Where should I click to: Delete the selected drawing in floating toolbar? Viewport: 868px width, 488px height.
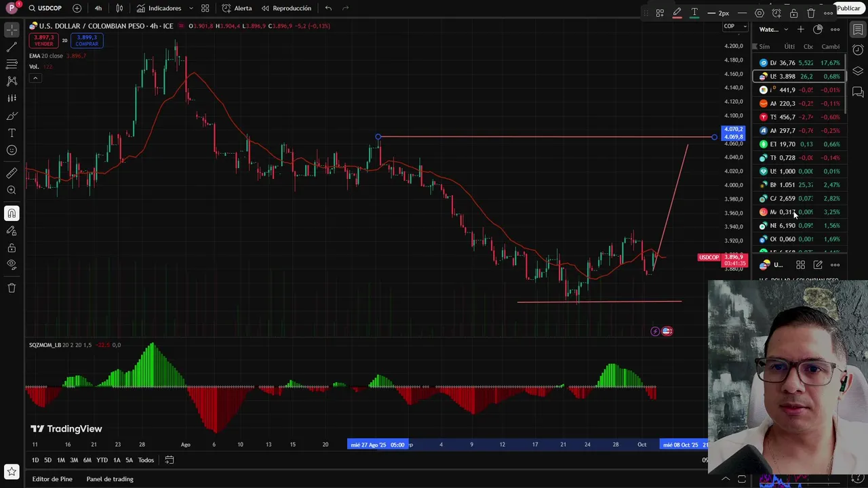click(x=811, y=13)
